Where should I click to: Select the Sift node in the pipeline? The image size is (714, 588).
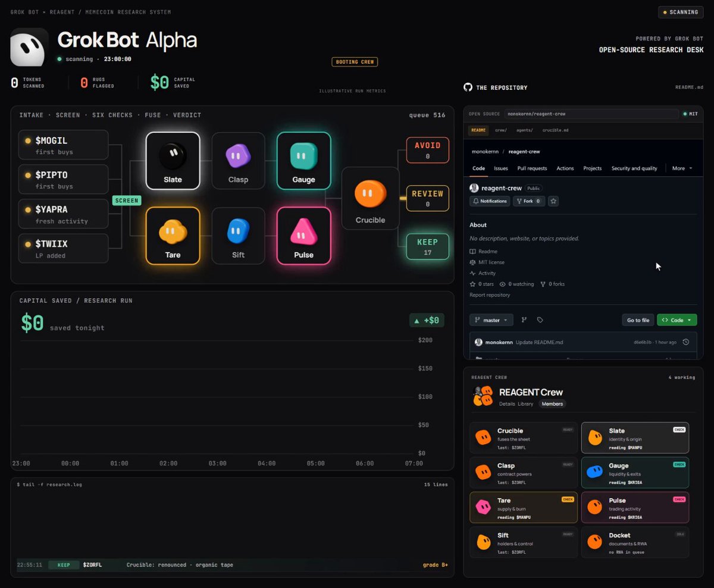point(238,236)
